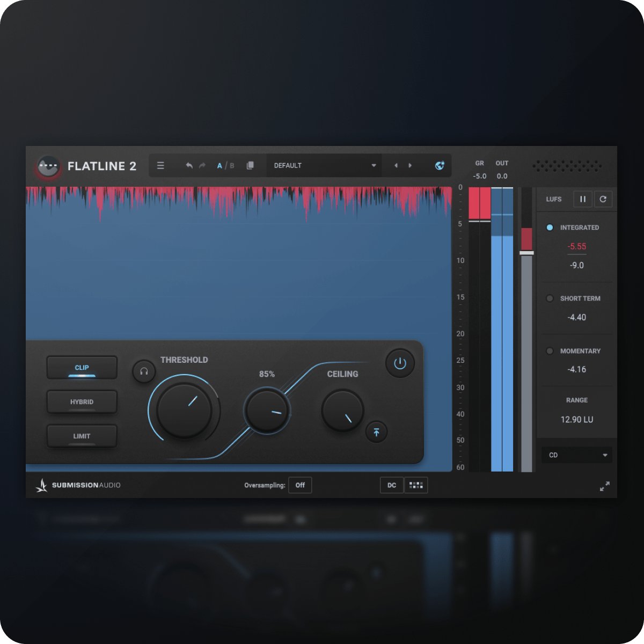Click the resize expand arrows icon
The height and width of the screenshot is (644, 644).
605,487
